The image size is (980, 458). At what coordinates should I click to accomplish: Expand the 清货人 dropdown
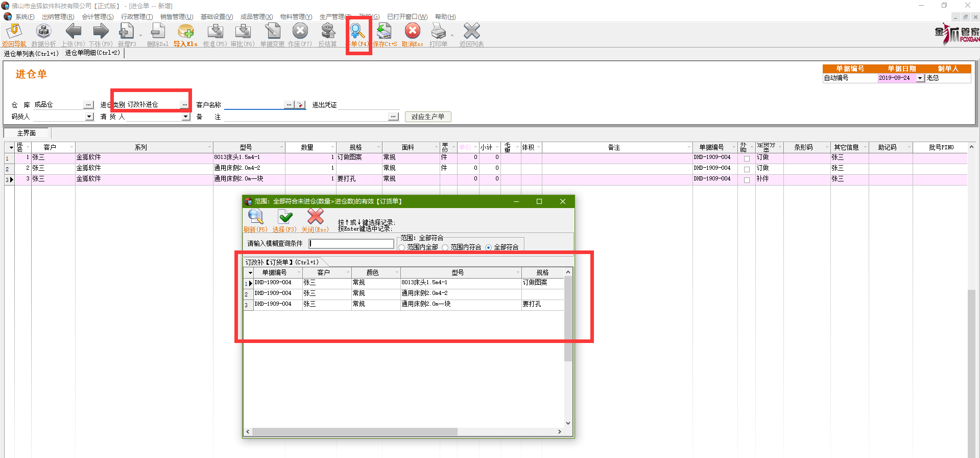click(x=185, y=117)
